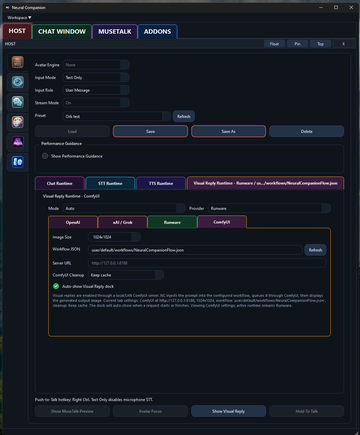Open the Workspace menu
Image resolution: width=360 pixels, height=435 pixels.
[19, 17]
